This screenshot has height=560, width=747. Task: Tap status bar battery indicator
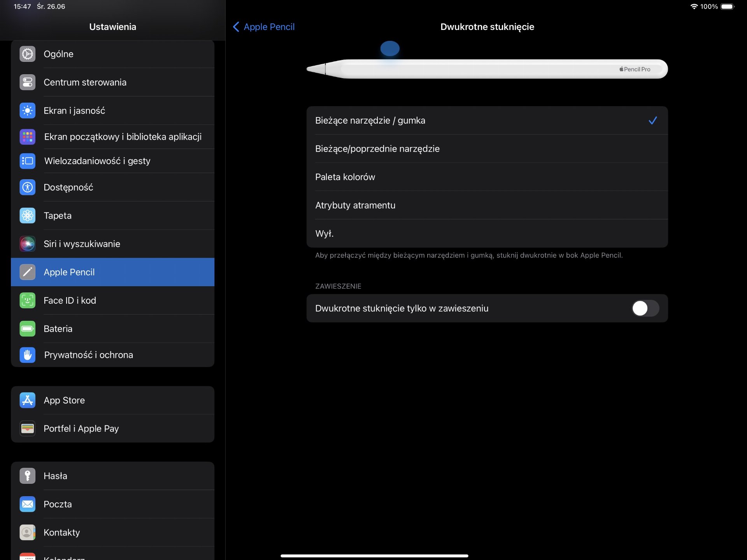click(x=728, y=7)
